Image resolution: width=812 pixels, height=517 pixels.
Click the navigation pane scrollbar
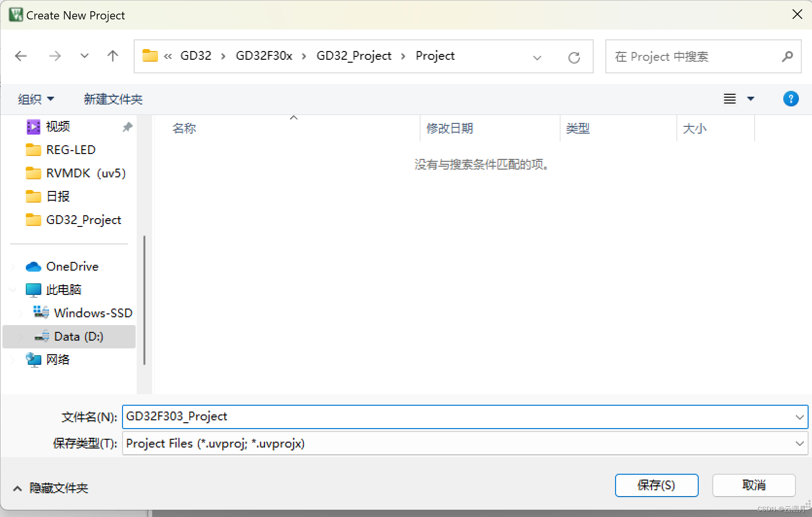coord(144,300)
